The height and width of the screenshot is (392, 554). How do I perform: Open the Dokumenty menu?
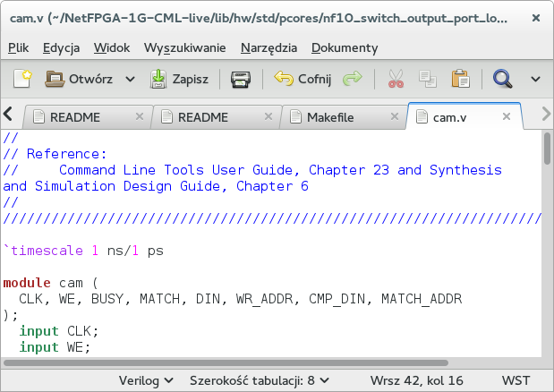pos(345,47)
